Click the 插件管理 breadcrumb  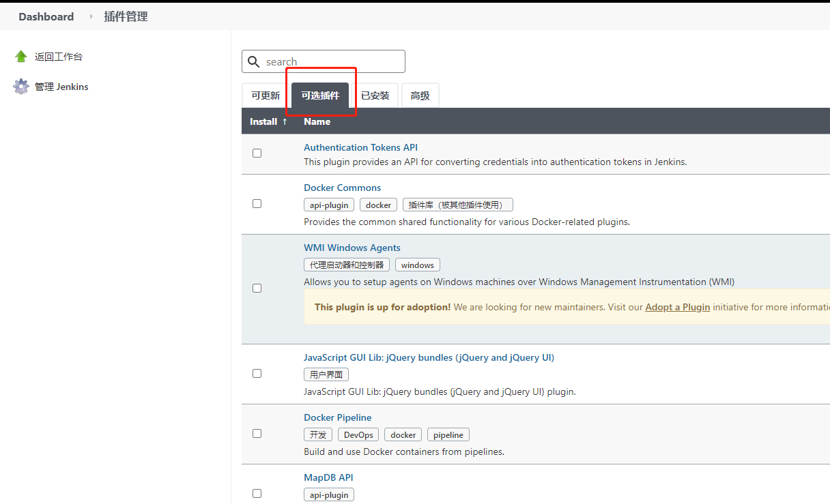(126, 17)
